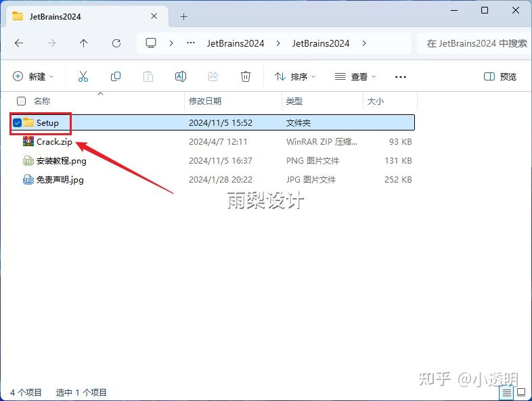Click date 2024/11/5 15:52 cell

click(x=221, y=122)
